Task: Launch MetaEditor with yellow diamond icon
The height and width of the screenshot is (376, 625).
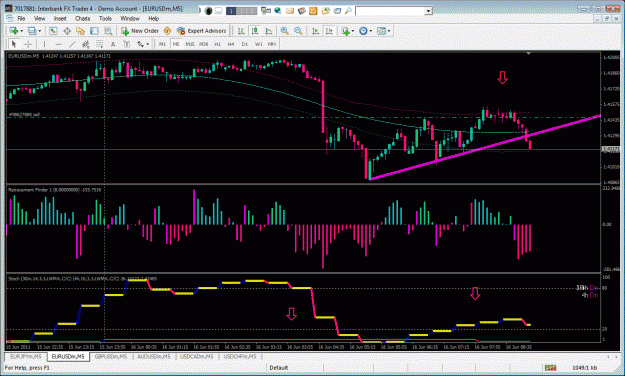Action: click(167, 31)
